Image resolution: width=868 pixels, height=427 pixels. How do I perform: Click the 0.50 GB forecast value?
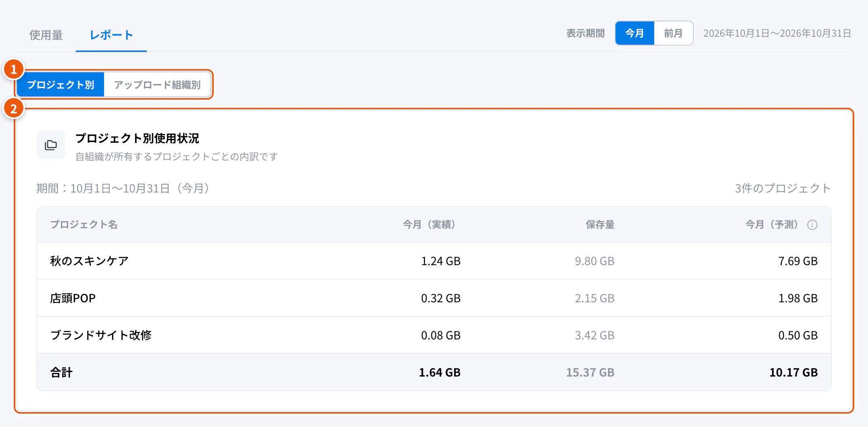pos(798,335)
